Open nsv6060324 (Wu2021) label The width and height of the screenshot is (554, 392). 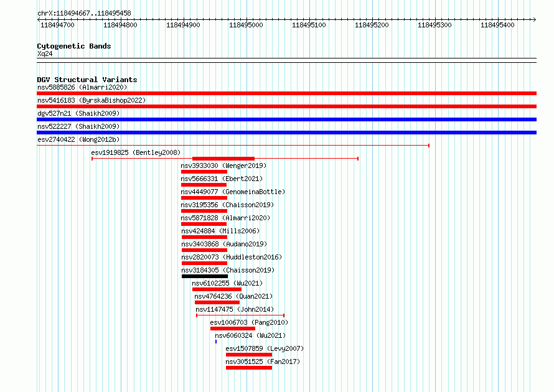pos(250,335)
